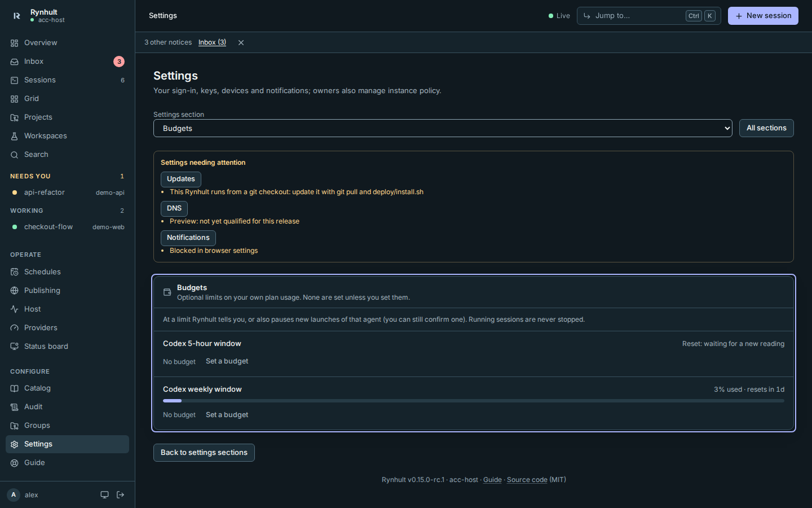The width and height of the screenshot is (812, 508).
Task: Open the Inbox (3) notice link
Action: (212, 42)
